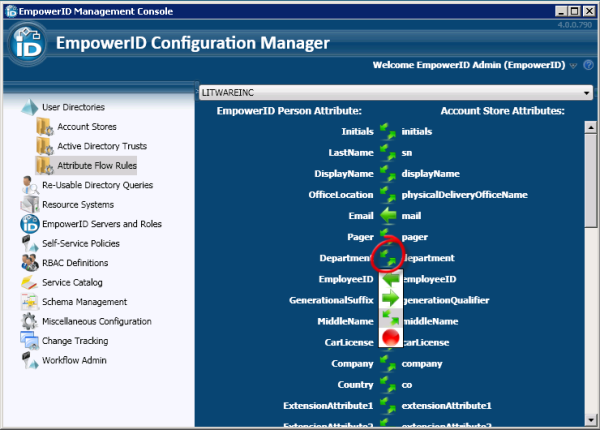
Task: Click flow arrows icon for LastName row
Action: point(388,152)
